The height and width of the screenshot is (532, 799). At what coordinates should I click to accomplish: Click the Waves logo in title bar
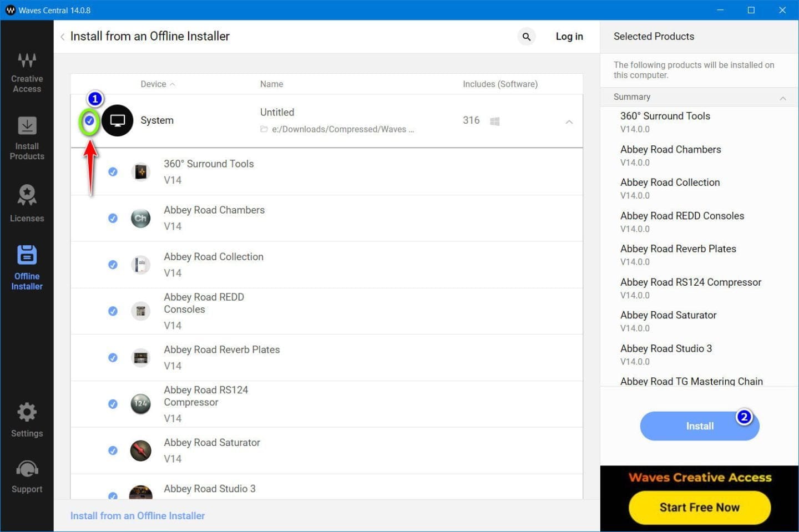point(10,10)
